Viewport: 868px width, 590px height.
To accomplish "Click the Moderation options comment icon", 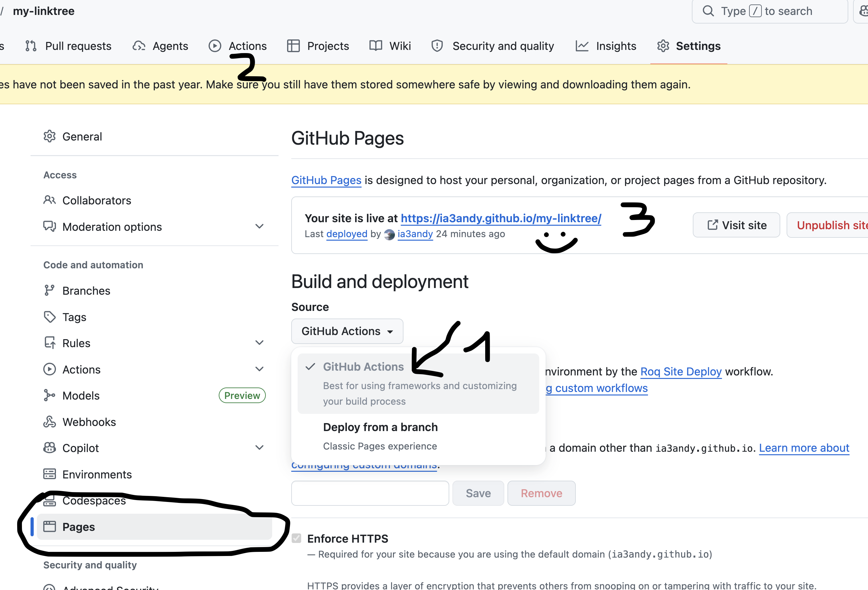I will click(x=49, y=227).
